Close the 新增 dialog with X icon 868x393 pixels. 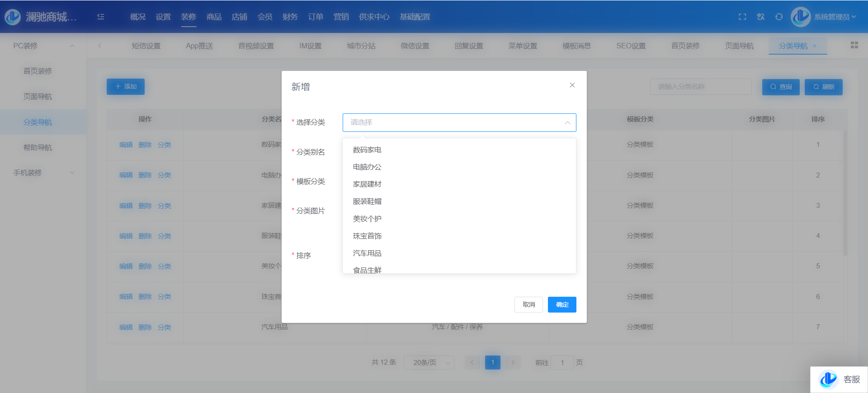[572, 85]
